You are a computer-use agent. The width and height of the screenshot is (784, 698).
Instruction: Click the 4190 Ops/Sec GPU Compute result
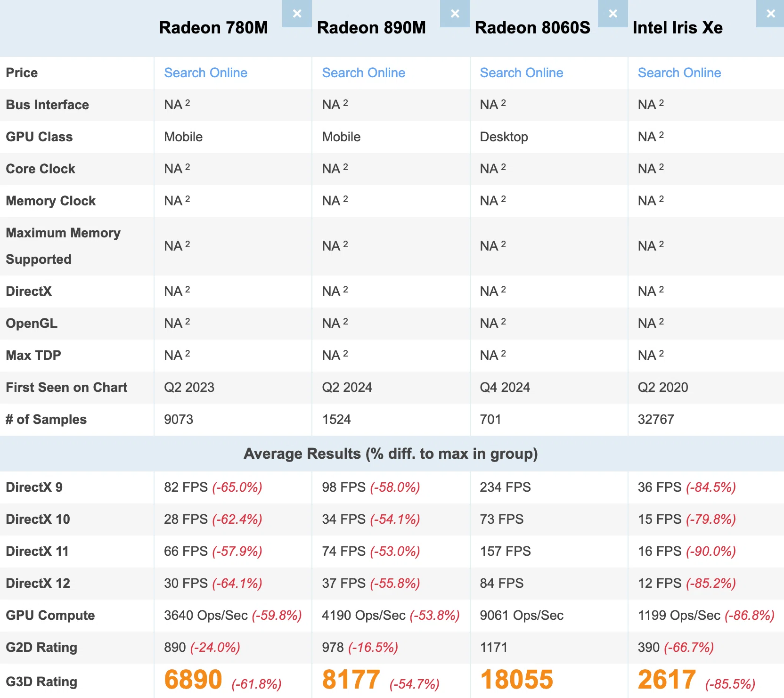click(x=364, y=615)
